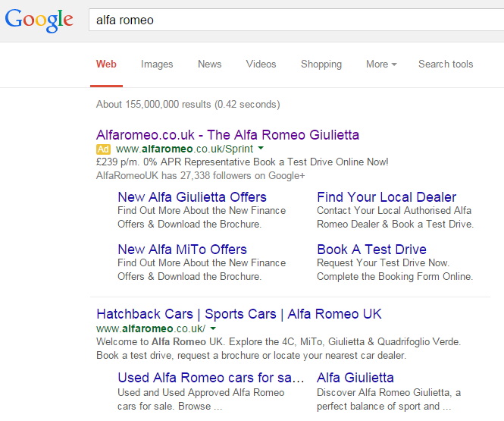The width and height of the screenshot is (504, 421).
Task: Open the Shopping tab
Action: pos(321,64)
